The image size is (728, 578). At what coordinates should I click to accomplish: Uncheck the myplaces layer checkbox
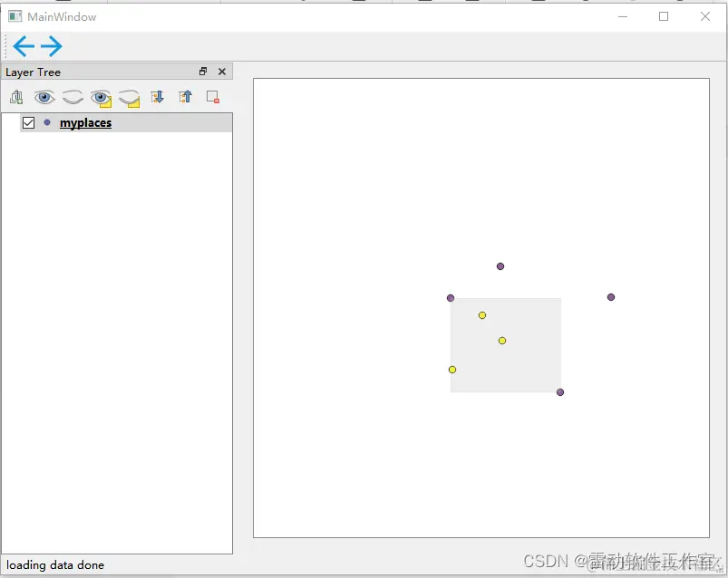coord(29,123)
